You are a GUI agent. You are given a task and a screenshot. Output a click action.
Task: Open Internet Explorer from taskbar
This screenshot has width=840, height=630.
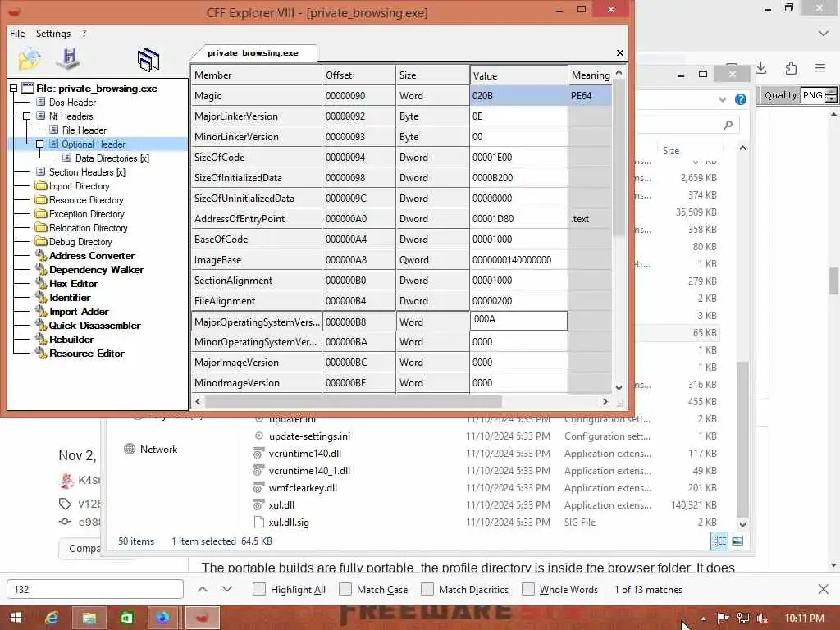52,618
